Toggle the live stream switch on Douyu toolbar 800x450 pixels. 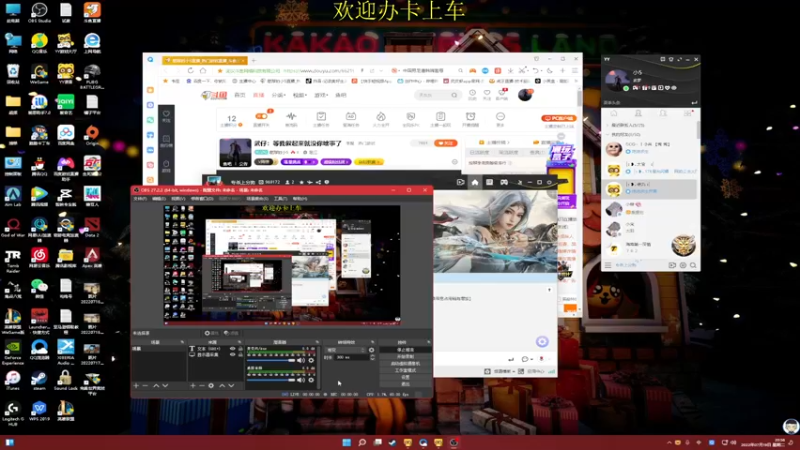click(261, 116)
